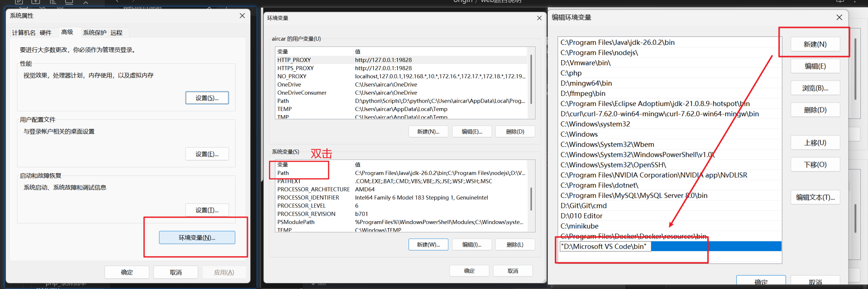Close the 环境变量 dialog
The width and height of the screenshot is (868, 289).
[539, 18]
